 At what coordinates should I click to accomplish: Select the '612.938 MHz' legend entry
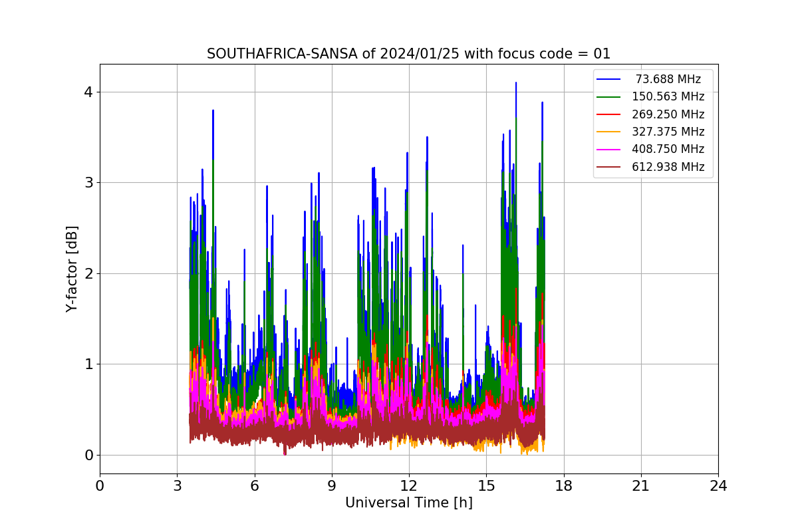click(668, 167)
